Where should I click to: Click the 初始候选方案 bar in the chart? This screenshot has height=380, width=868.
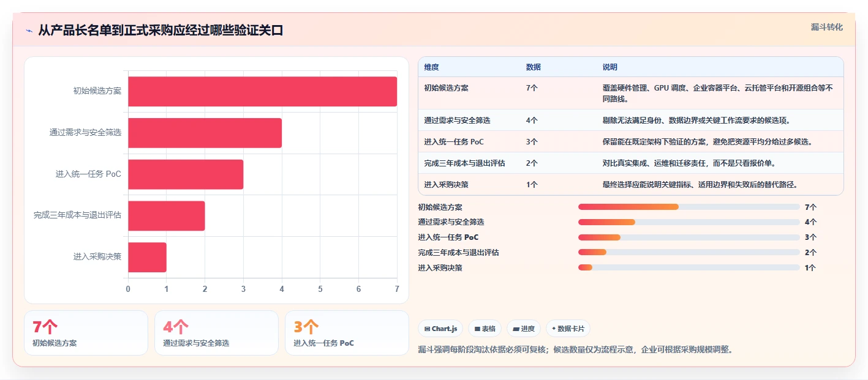click(263, 91)
